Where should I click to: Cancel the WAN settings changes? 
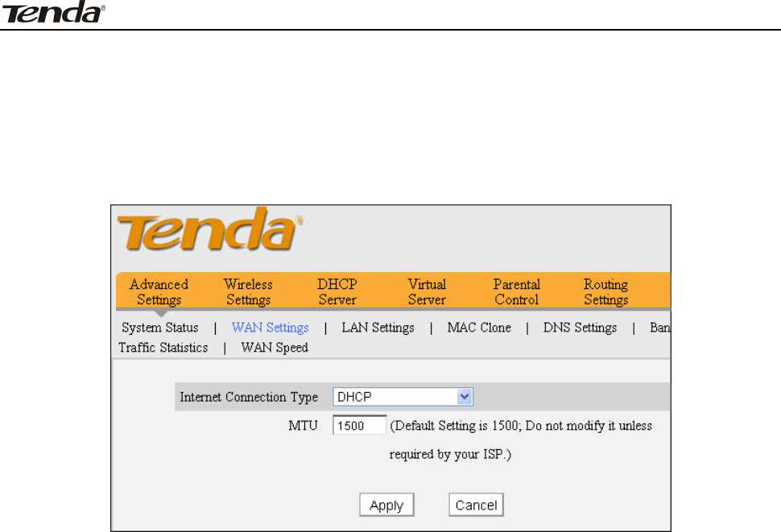pyautogui.click(x=476, y=505)
